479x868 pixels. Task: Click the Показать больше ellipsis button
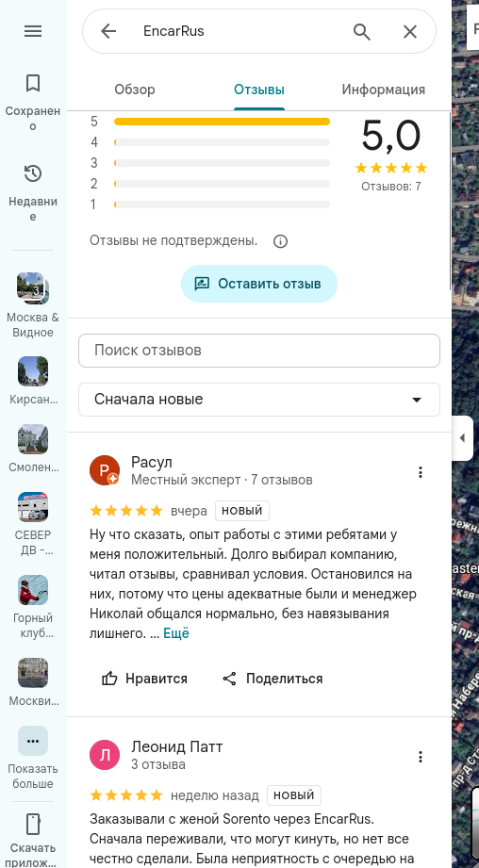(x=33, y=741)
